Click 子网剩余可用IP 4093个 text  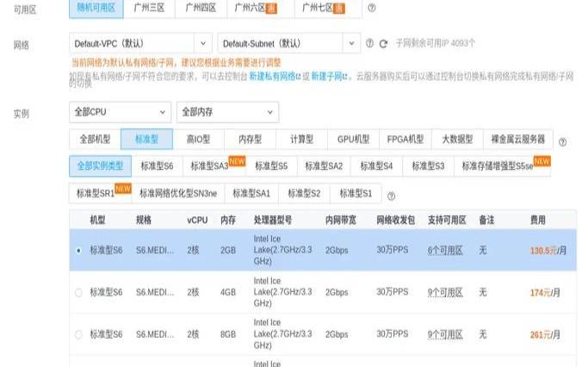point(436,43)
